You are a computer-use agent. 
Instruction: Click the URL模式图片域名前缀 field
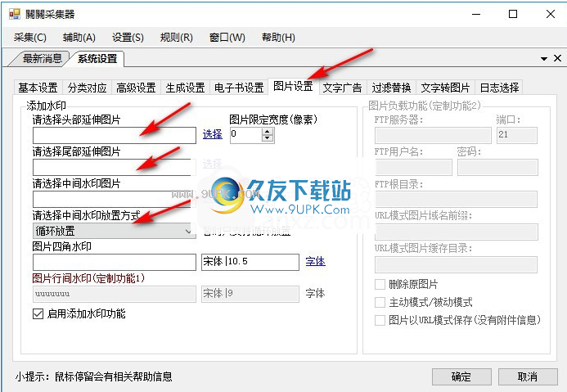(x=456, y=232)
